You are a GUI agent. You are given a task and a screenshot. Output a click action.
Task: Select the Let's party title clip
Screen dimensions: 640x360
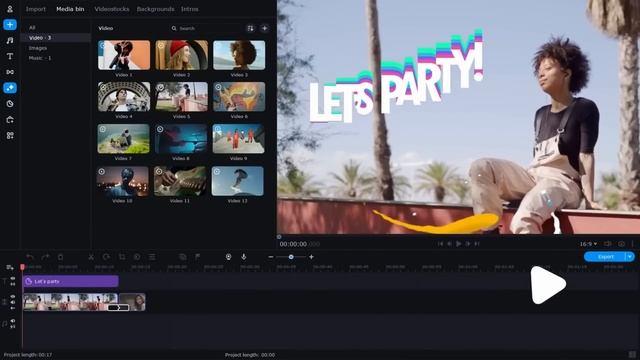coord(71,281)
